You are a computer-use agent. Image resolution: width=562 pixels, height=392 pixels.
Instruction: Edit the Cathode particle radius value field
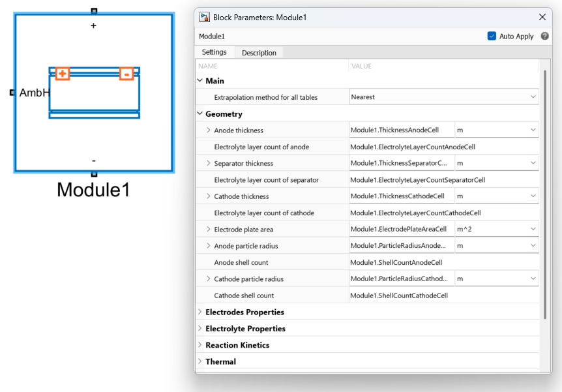(x=402, y=279)
